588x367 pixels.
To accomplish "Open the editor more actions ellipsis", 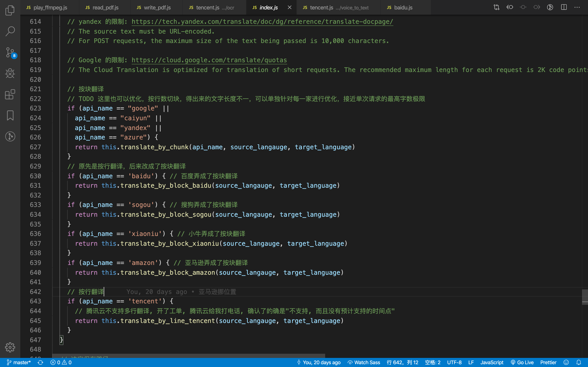I will click(x=577, y=7).
